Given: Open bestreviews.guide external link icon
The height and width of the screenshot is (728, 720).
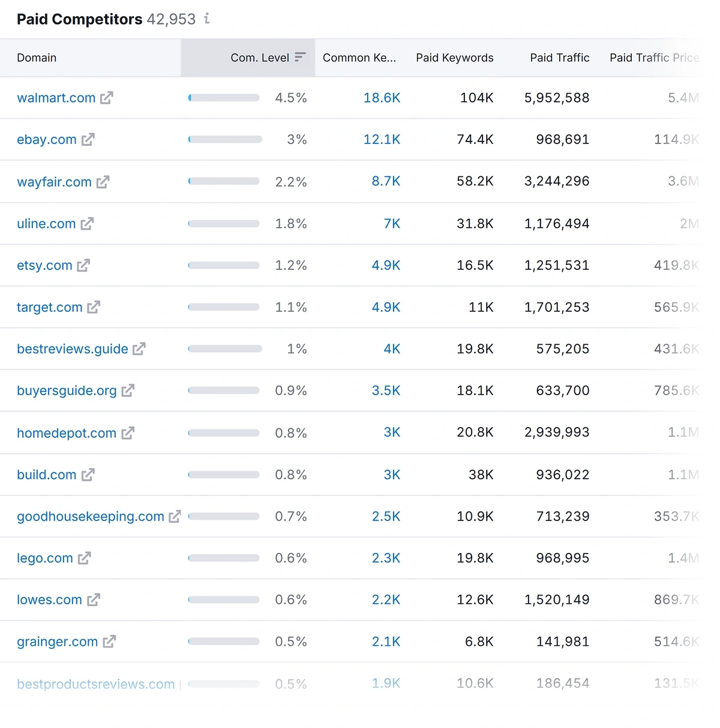Looking at the screenshot, I should pyautogui.click(x=139, y=348).
